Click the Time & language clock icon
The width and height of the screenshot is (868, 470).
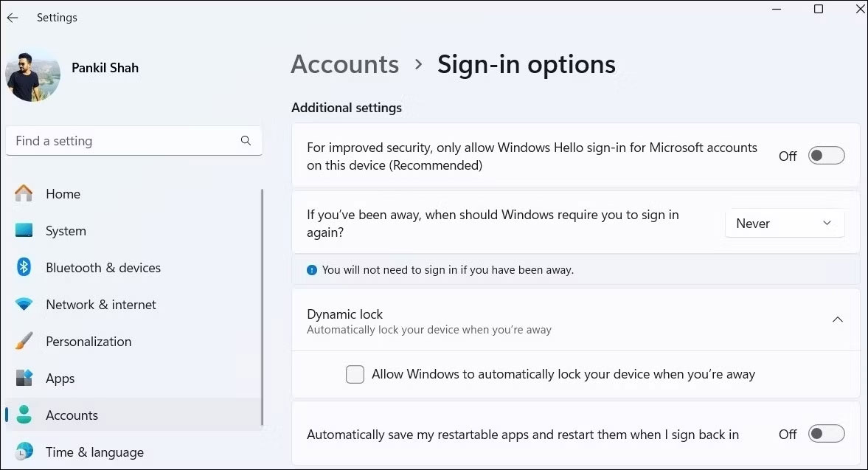click(x=24, y=452)
